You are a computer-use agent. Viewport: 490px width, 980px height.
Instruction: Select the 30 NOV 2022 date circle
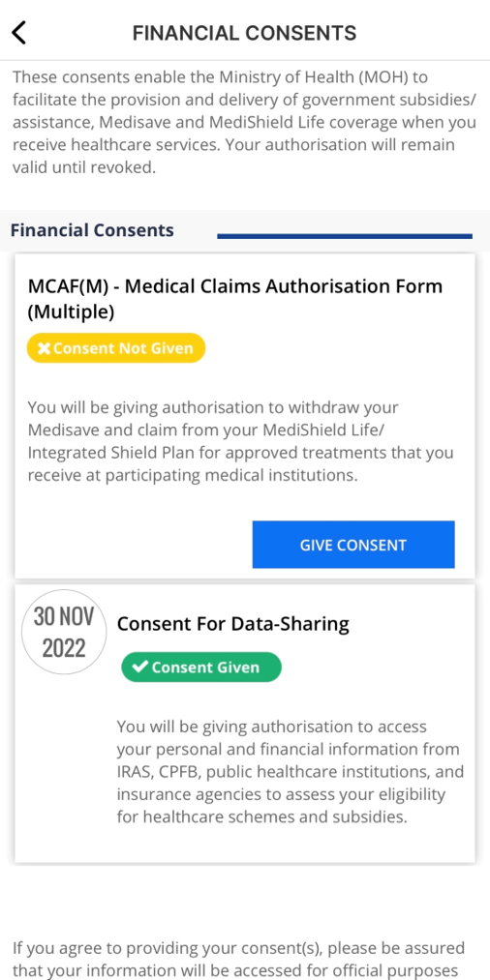64,632
